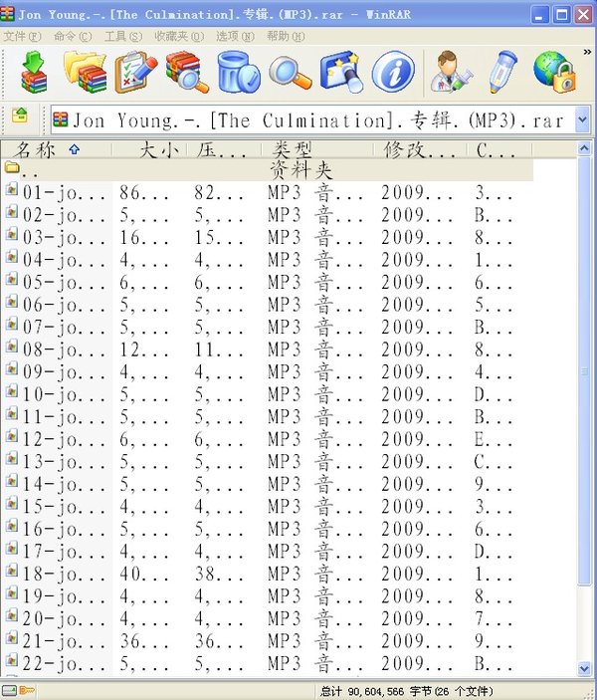
Task: Select file 08-jo... in the list
Action: click(x=267, y=350)
